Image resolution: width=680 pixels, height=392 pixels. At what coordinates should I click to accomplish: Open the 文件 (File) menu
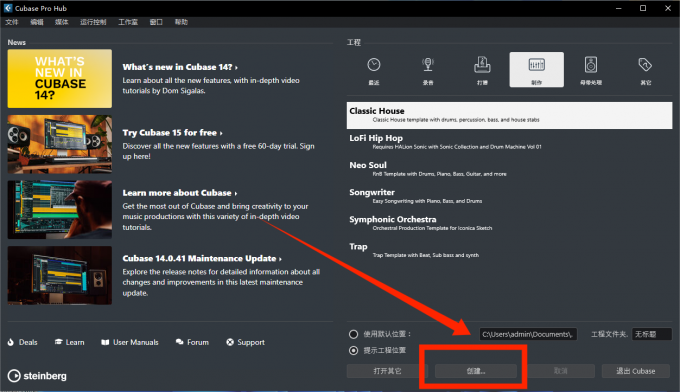[12, 22]
